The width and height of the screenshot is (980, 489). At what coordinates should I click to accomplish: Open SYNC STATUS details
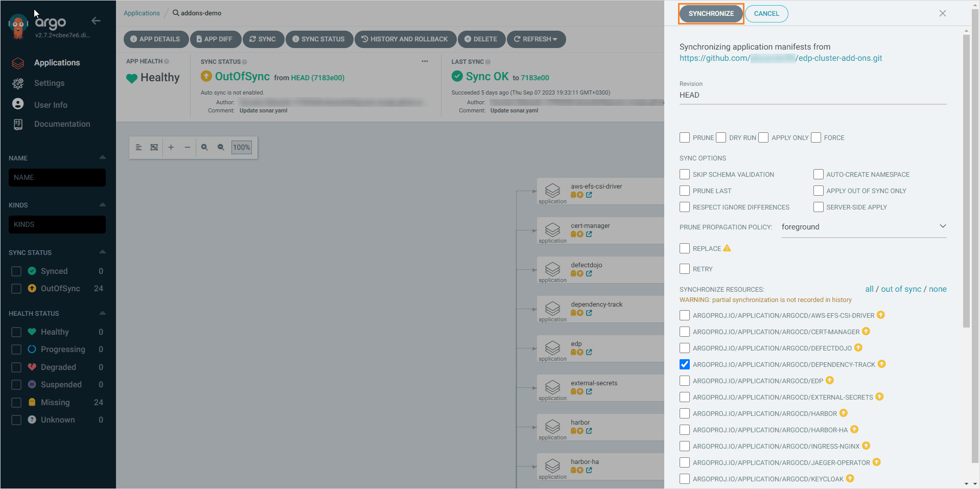[319, 39]
